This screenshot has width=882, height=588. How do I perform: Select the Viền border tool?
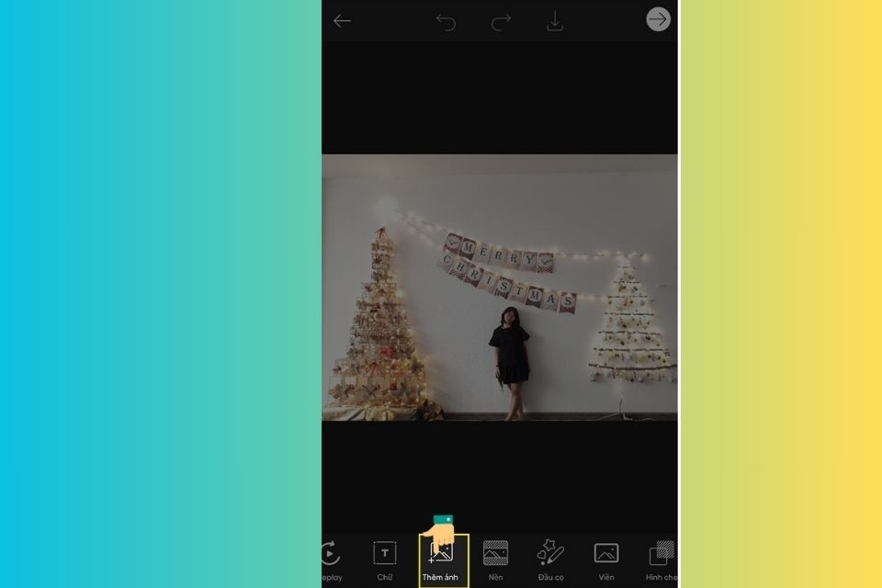606,560
